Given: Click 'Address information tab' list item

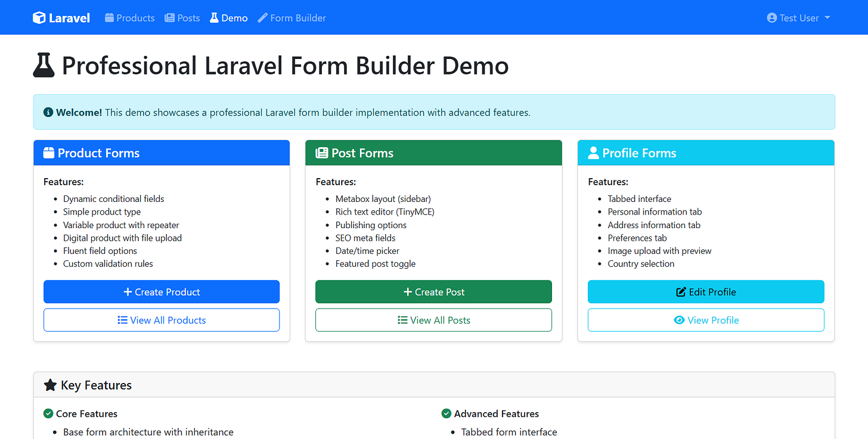Looking at the screenshot, I should click(x=654, y=225).
